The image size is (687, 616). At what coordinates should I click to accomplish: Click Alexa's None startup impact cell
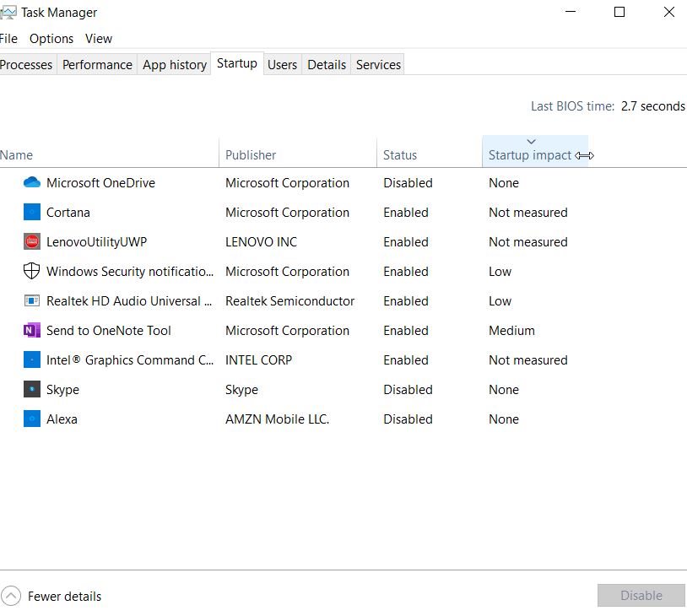pos(504,419)
